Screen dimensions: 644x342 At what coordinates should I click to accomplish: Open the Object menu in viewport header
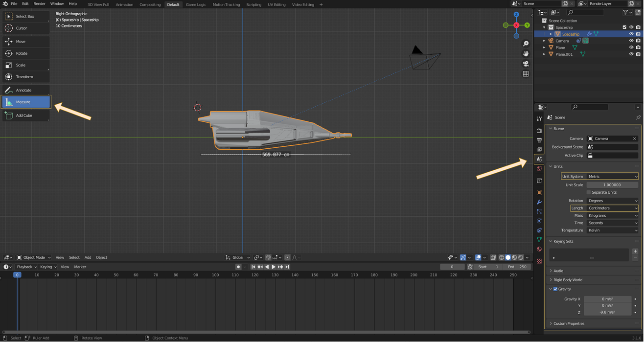point(101,257)
